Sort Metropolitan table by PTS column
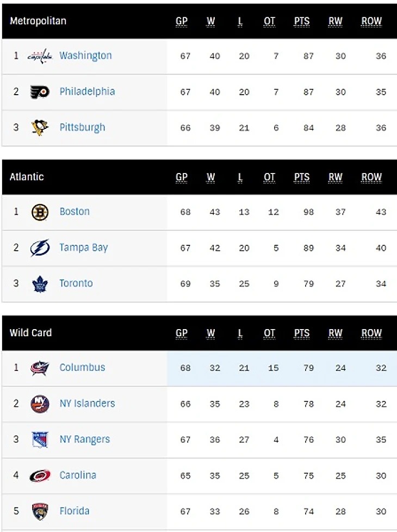This screenshot has height=532, width=397. click(x=302, y=22)
